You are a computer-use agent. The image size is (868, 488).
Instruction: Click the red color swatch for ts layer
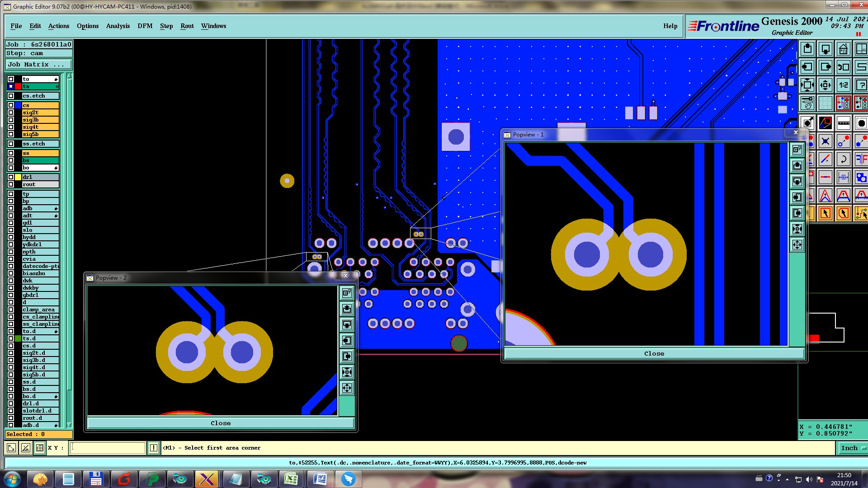18,86
